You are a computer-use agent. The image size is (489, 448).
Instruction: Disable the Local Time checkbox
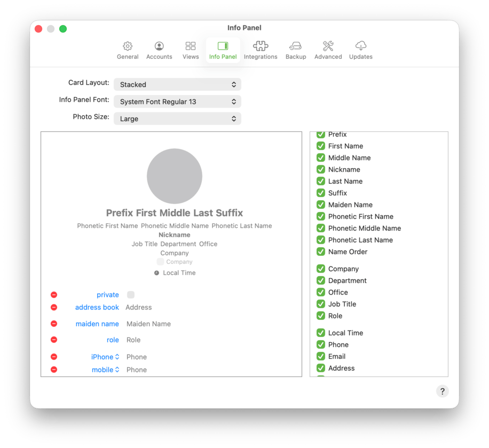click(321, 333)
